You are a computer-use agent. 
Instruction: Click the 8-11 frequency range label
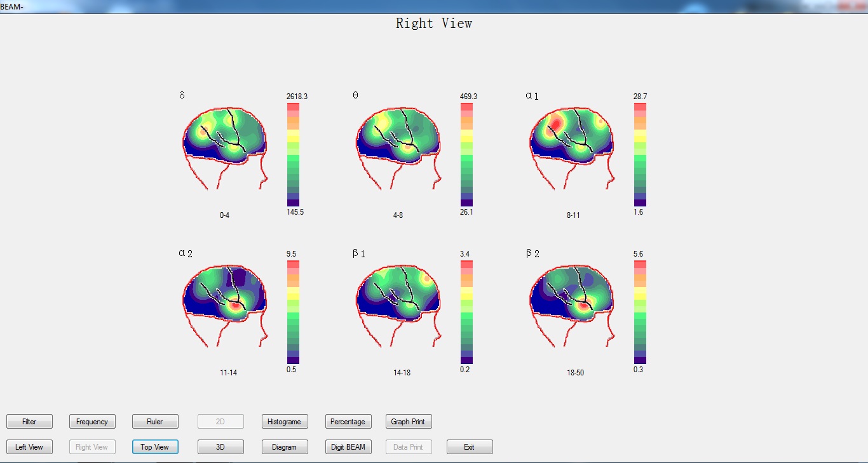[x=574, y=215]
